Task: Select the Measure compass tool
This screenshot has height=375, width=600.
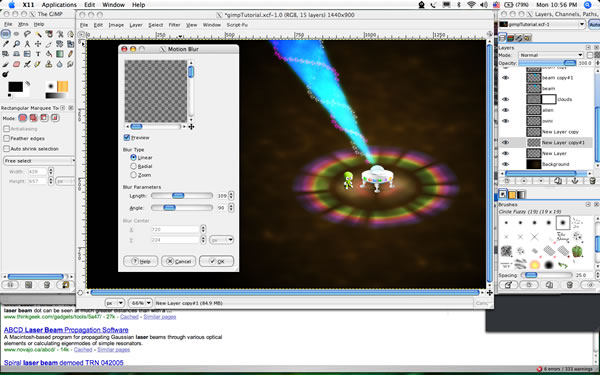Action: (x=27, y=44)
